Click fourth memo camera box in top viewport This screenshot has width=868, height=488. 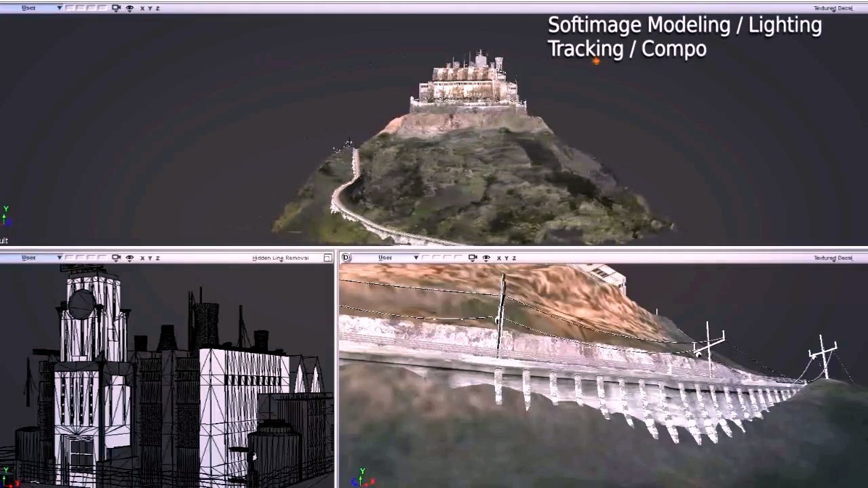(101, 8)
